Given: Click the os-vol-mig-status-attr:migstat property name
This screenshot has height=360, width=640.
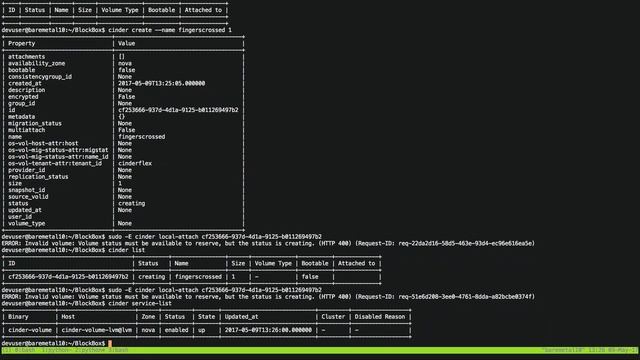Looking at the screenshot, I should click(x=58, y=150).
